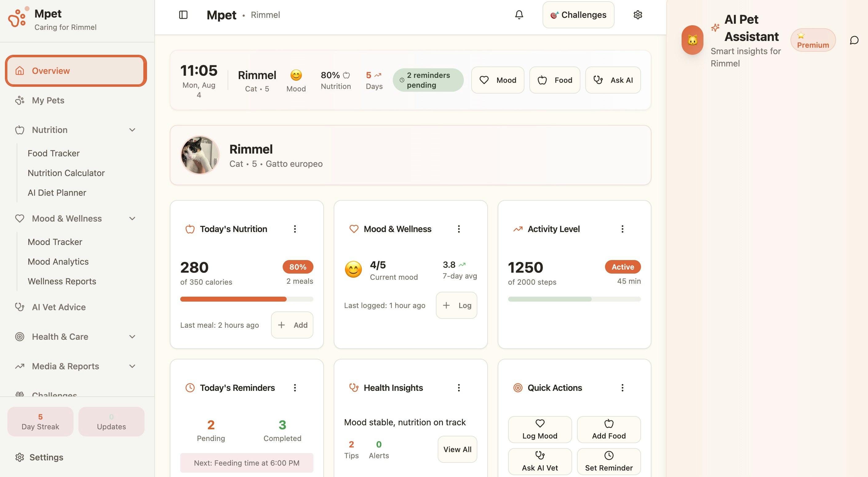868x477 pixels.
Task: Open Media & Reports section label
Action: point(66,366)
